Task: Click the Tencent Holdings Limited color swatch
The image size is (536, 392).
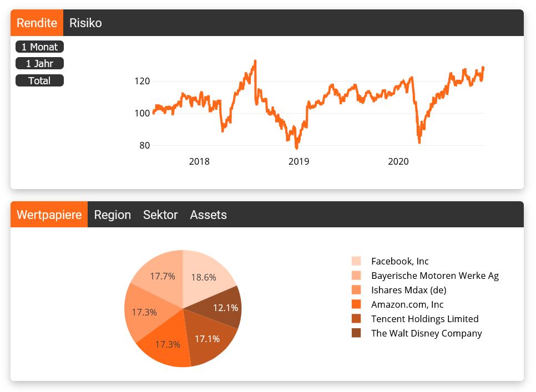Action: [x=356, y=319]
